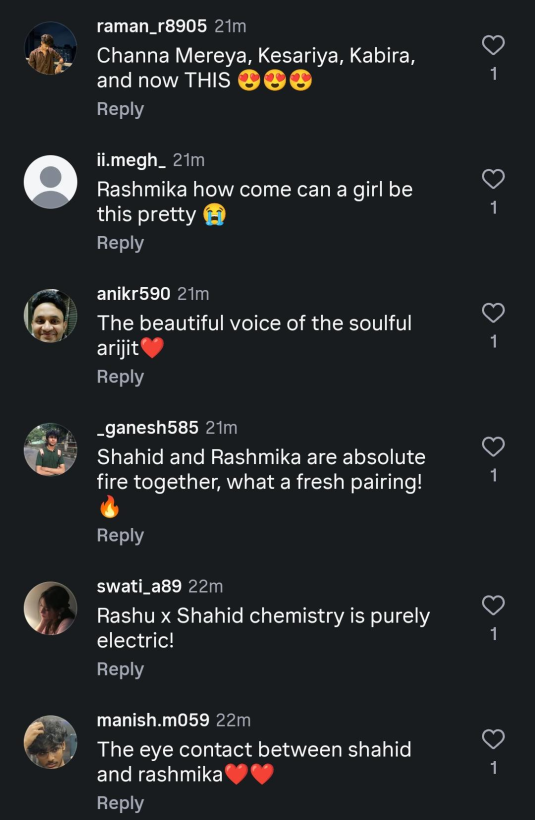Reply to ii.megh_'s comment
Viewport: 535px width, 820px height.
[120, 243]
